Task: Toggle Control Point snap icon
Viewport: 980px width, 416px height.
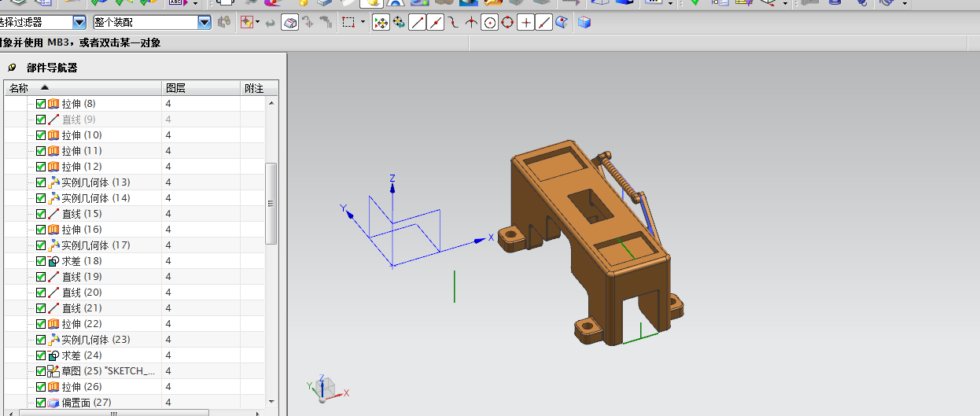Action: click(x=454, y=23)
